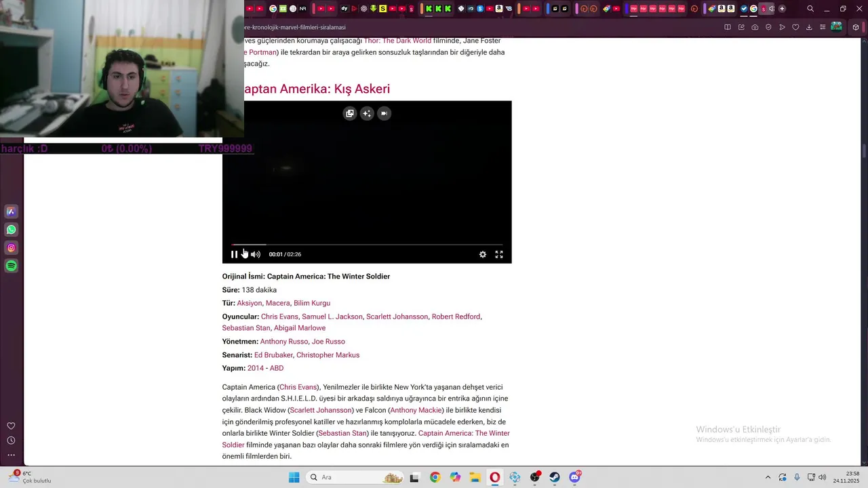Viewport: 868px width, 488px height.
Task: Open the Samuel L. Jackson link
Action: click(x=332, y=317)
